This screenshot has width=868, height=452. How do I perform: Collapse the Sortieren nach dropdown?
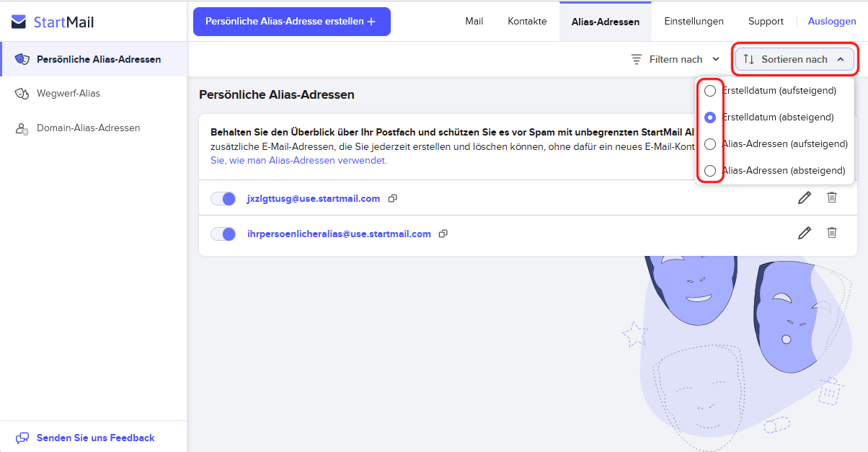click(x=794, y=59)
